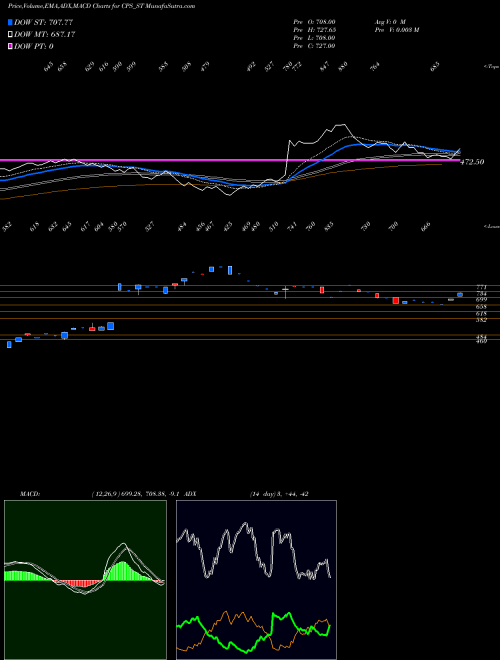The image size is (500, 660).
Task: Click the ADX (14 day) values text
Action: [279, 494]
